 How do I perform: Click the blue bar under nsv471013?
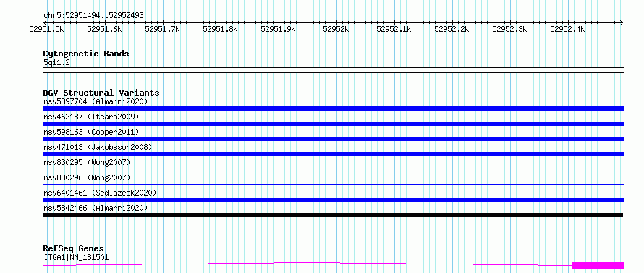click(x=333, y=154)
